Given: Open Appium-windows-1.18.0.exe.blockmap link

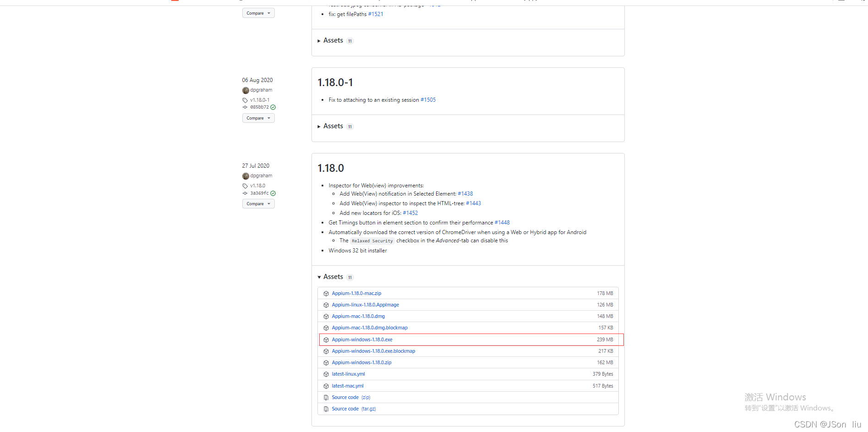Looking at the screenshot, I should tap(373, 351).
